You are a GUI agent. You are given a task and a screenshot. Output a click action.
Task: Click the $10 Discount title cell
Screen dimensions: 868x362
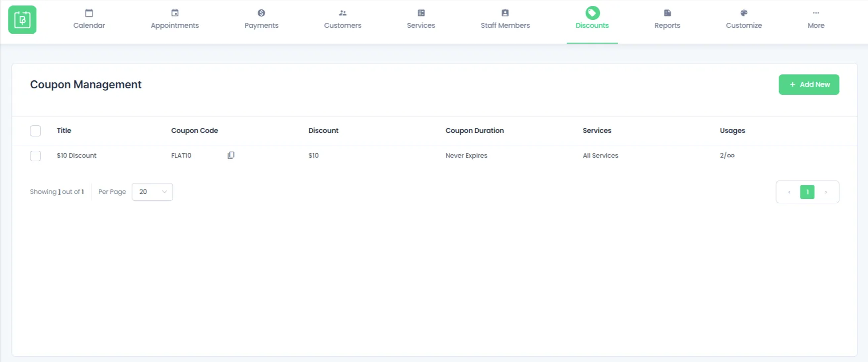click(76, 155)
